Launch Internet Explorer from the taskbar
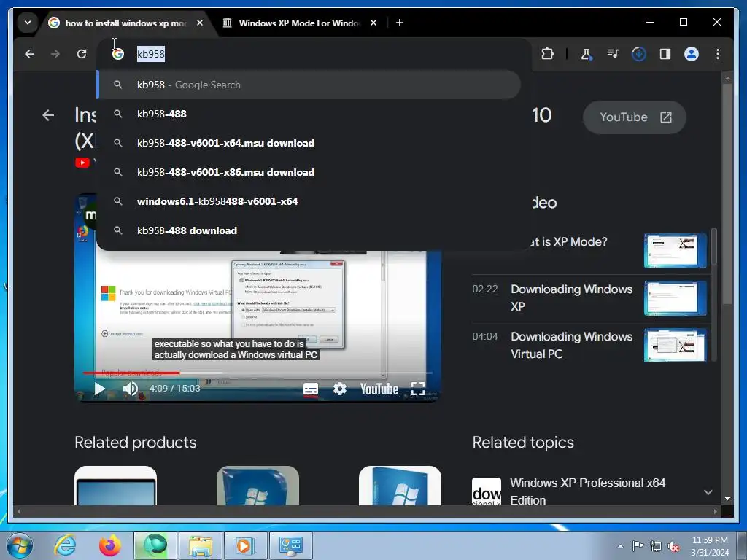The height and width of the screenshot is (560, 747). [x=64, y=545]
